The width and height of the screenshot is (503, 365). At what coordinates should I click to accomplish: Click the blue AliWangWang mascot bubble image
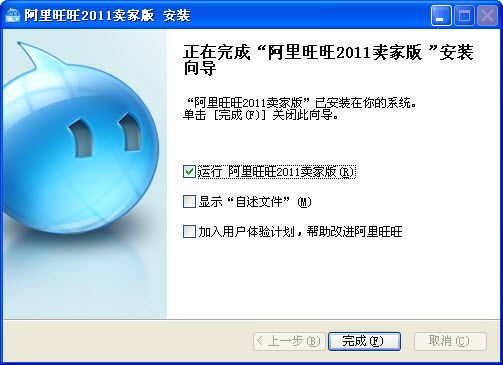81,138
